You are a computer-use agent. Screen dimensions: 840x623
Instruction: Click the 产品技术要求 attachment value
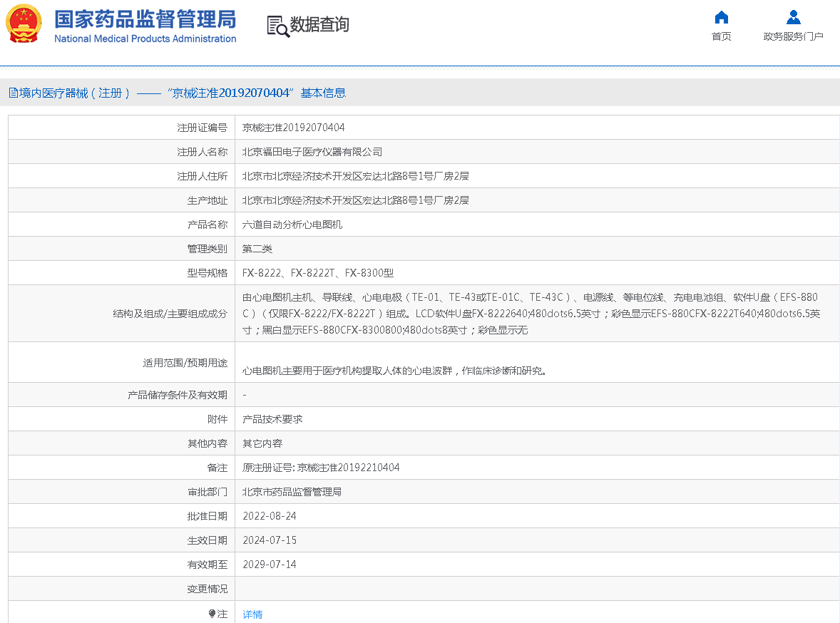(x=272, y=419)
